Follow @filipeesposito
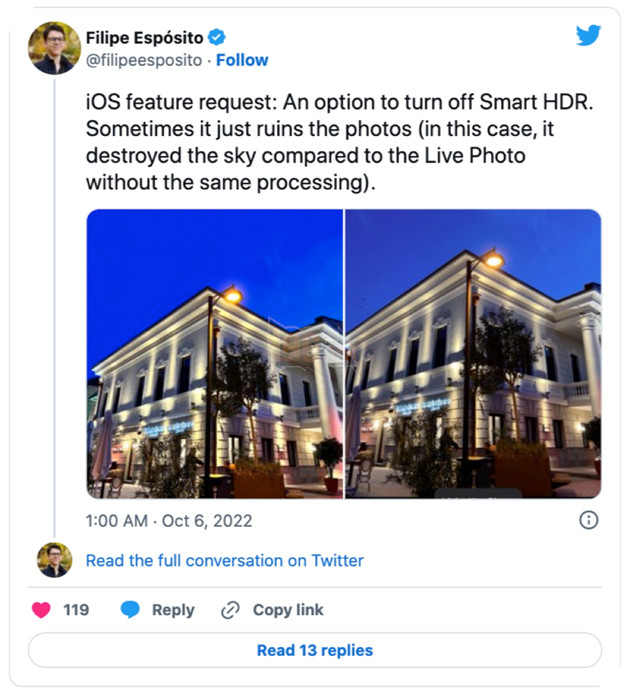 (x=242, y=60)
